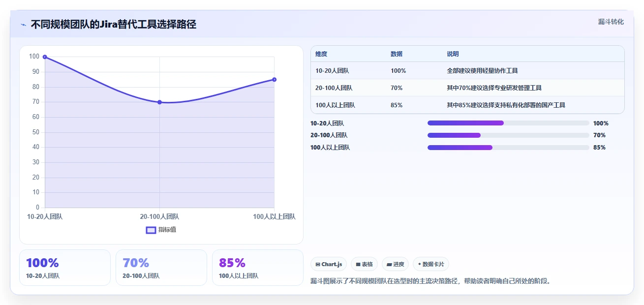Click the x-axis label 20-100人团队

(x=159, y=216)
